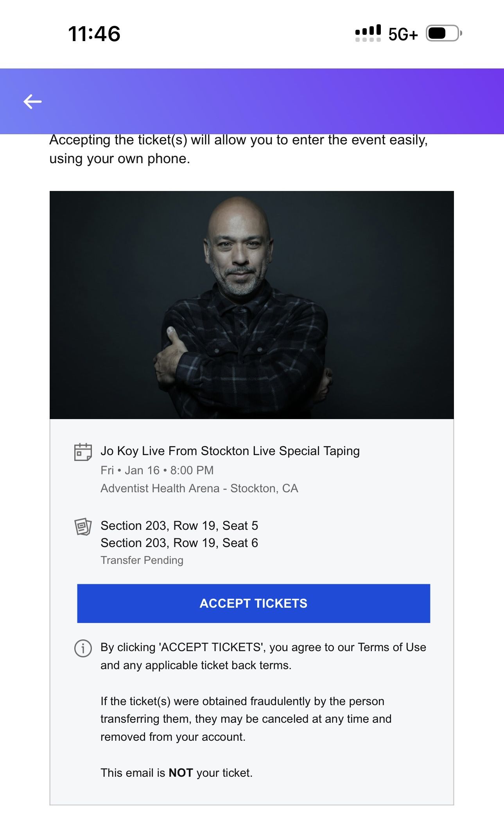Screen dimensions: 504x819
Task: Tap the 'Accepting the ticket(s)' intro text
Action: (238, 149)
